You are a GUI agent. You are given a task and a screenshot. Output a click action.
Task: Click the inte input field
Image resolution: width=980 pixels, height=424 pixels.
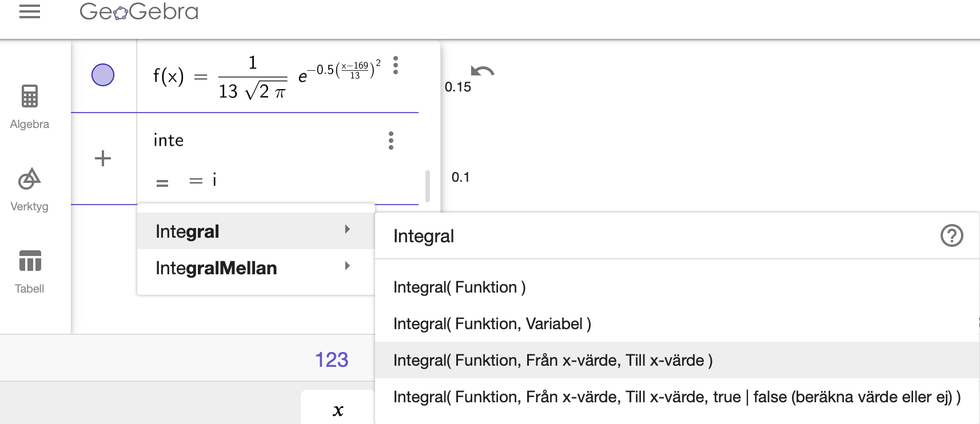[x=257, y=141]
